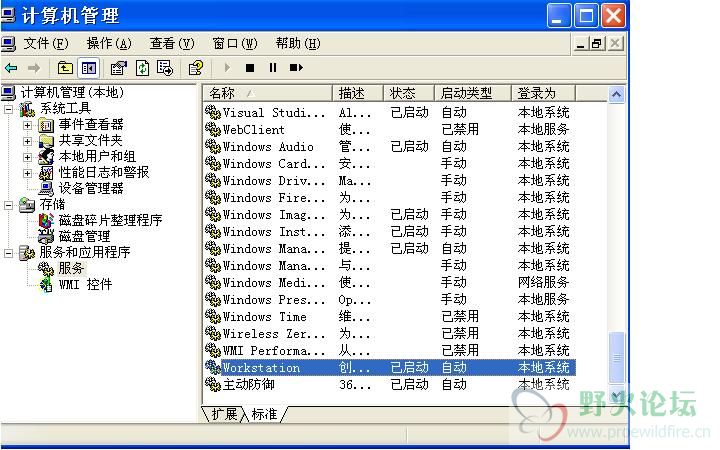Click the gear icon of Windows Audio service

pyautogui.click(x=213, y=146)
